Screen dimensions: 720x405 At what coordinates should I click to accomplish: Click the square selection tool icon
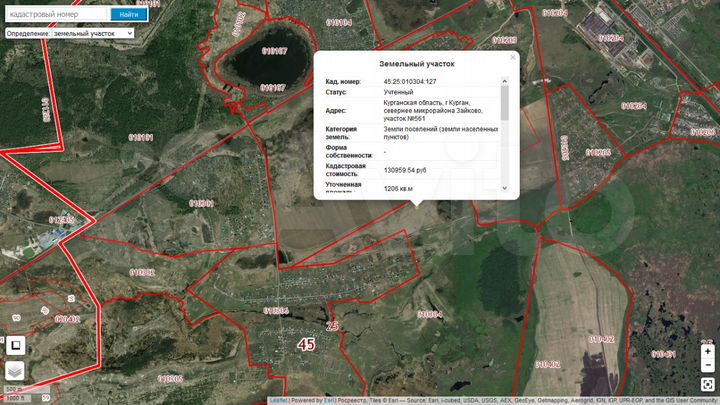click(15, 346)
